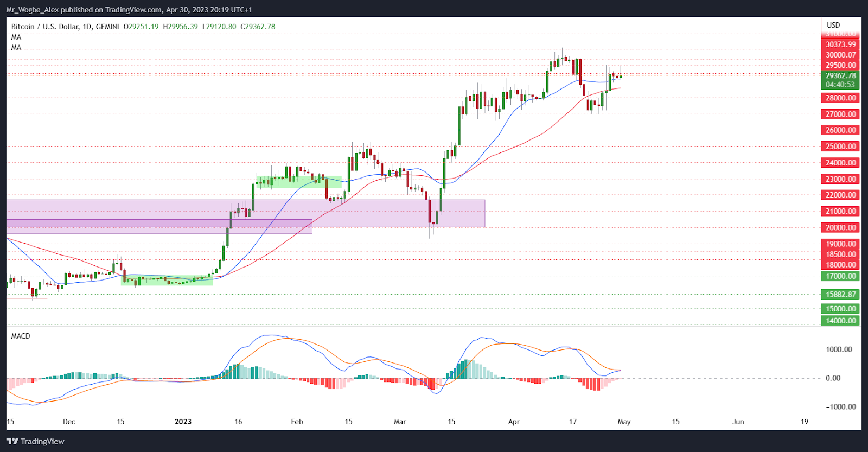This screenshot has width=868, height=452.
Task: Click the 2023 label on time axis
Action: pos(183,422)
